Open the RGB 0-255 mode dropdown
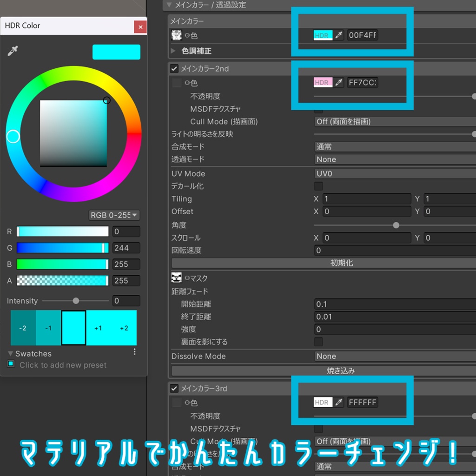 tap(114, 215)
